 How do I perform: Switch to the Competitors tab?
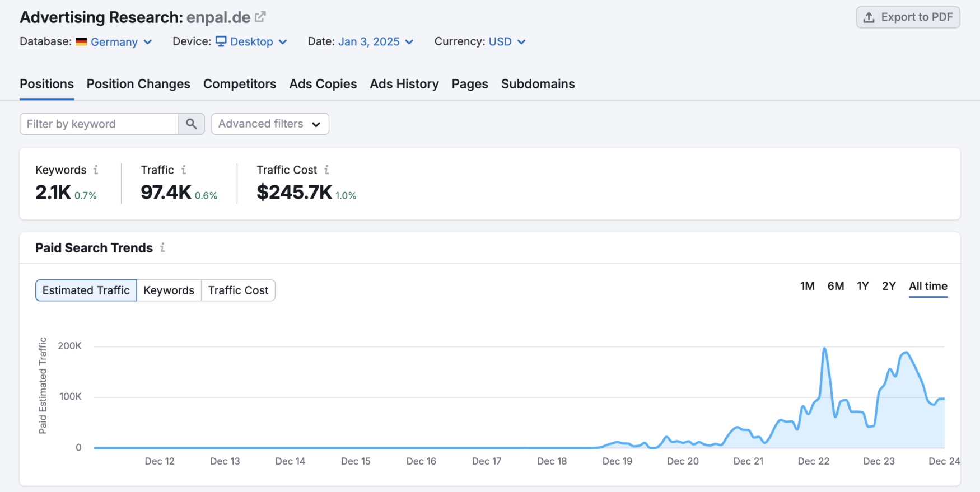[x=240, y=84]
